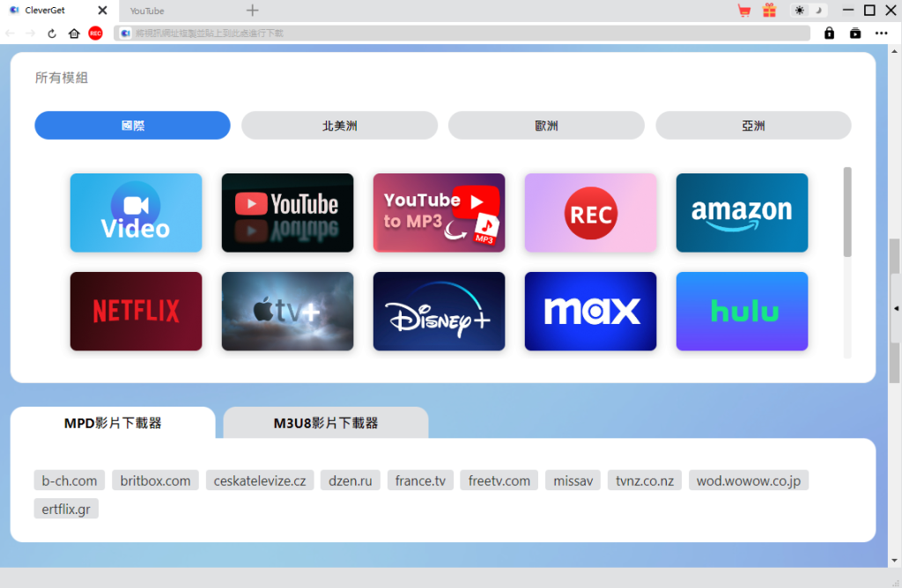This screenshot has width=902, height=588.
Task: Select the 亞洲 region filter
Action: point(753,125)
